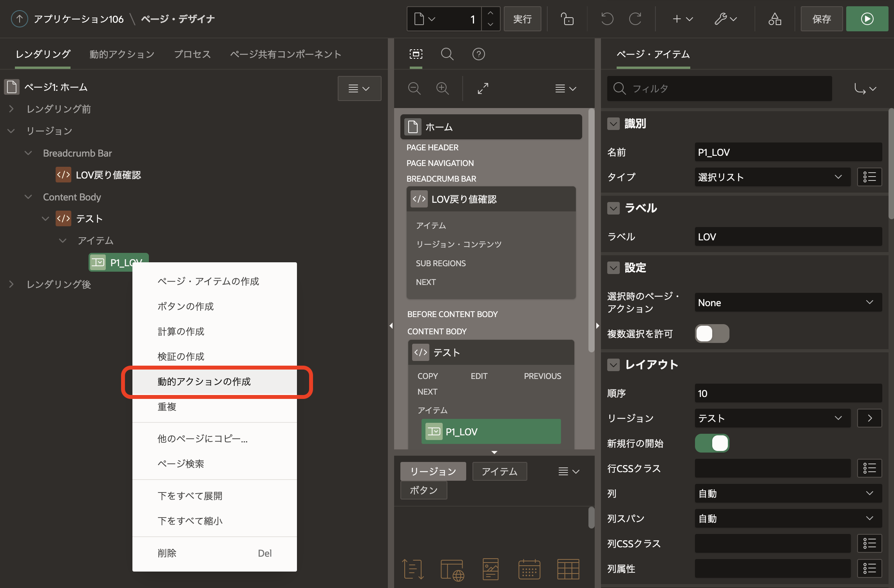The width and height of the screenshot is (894, 588).
Task: Open the help question mark tab
Action: pos(478,54)
